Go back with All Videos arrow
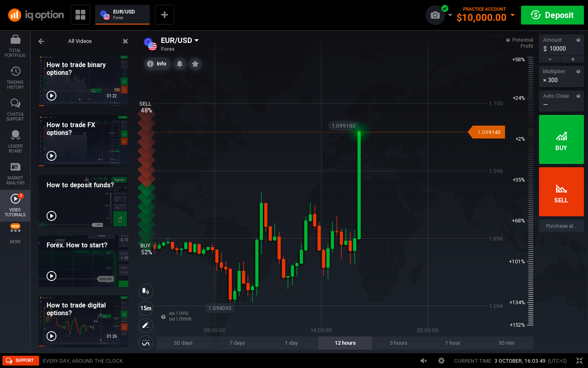Image resolution: width=588 pixels, height=368 pixels. tap(41, 41)
